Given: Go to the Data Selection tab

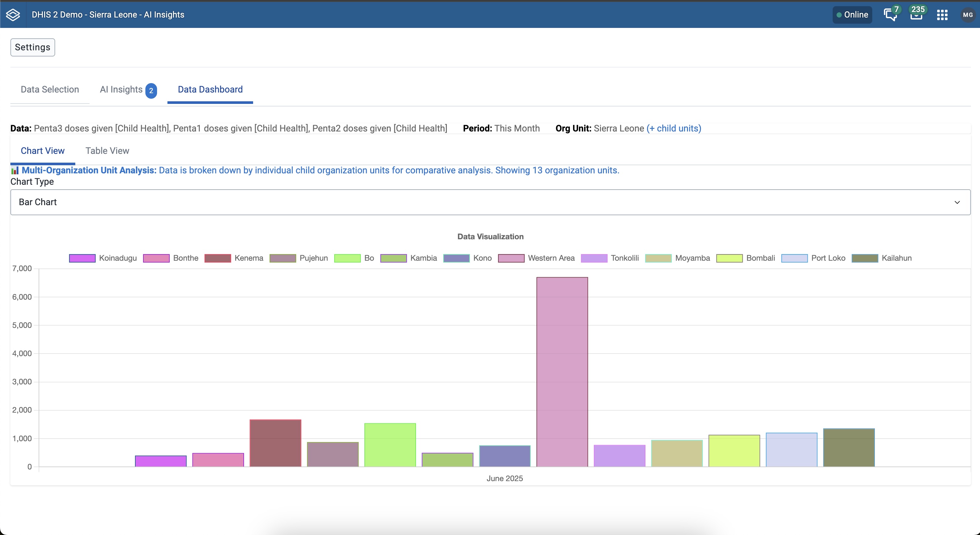Looking at the screenshot, I should [x=50, y=89].
